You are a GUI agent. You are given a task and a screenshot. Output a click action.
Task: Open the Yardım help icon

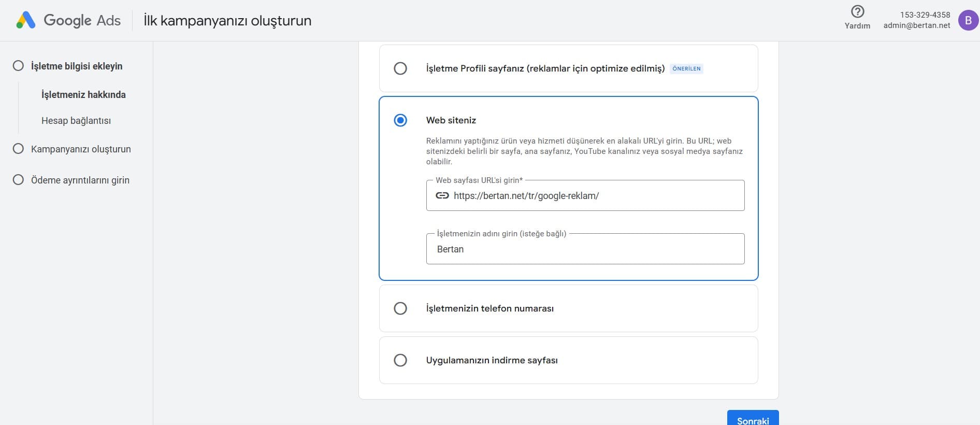click(858, 11)
